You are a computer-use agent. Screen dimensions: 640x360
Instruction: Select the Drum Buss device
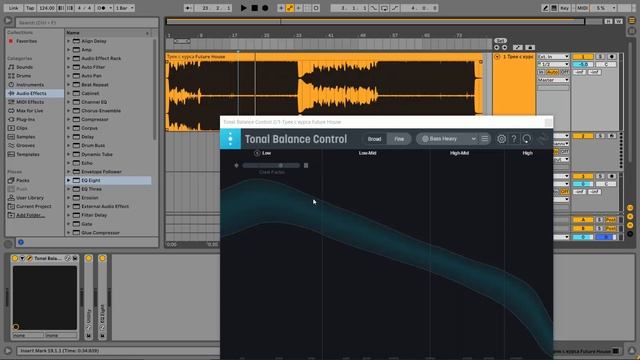(93, 145)
